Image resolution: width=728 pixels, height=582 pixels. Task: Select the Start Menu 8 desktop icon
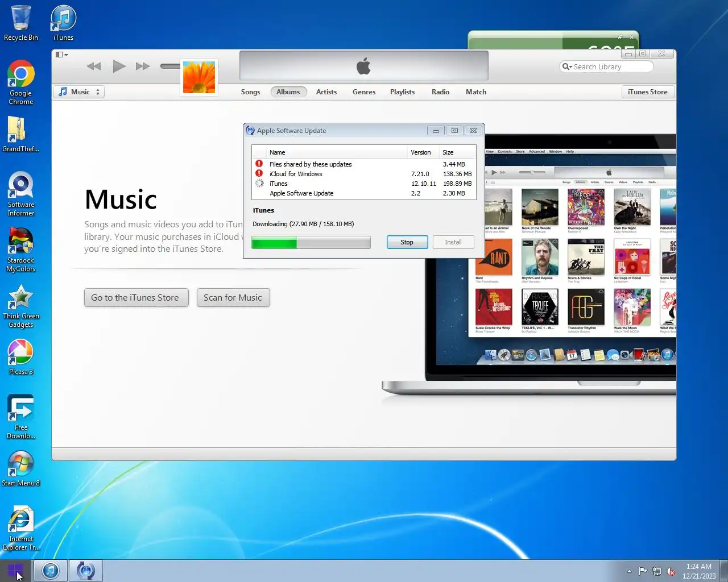(x=21, y=469)
